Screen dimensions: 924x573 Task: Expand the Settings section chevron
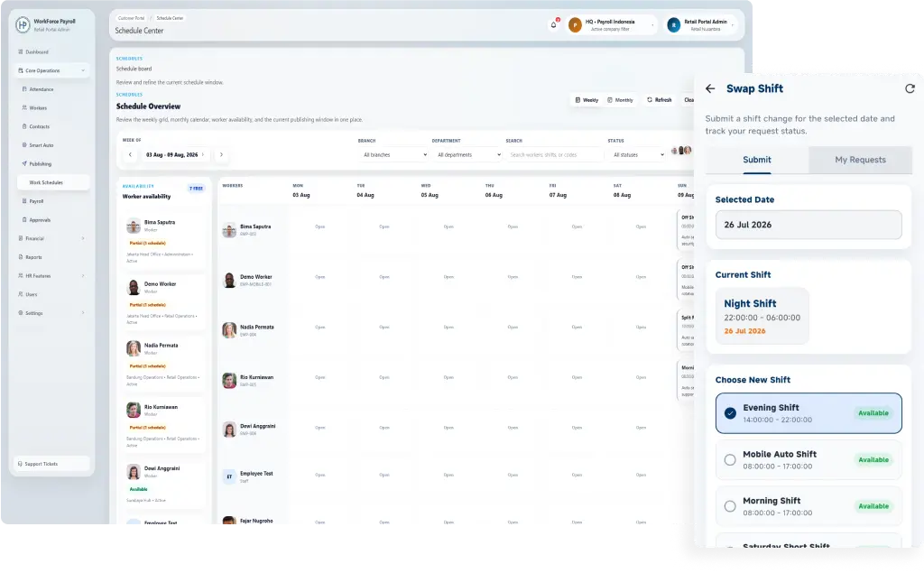83,313
